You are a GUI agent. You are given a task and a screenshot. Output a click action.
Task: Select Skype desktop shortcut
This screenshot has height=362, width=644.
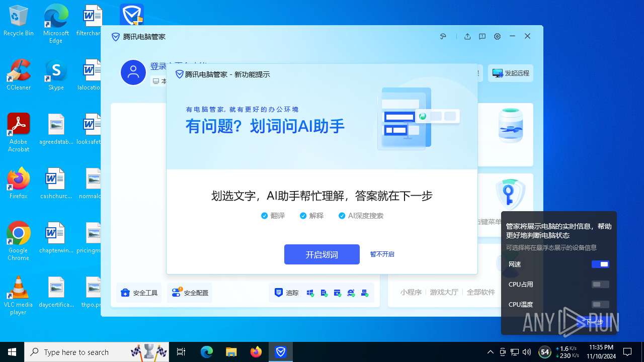(56, 75)
